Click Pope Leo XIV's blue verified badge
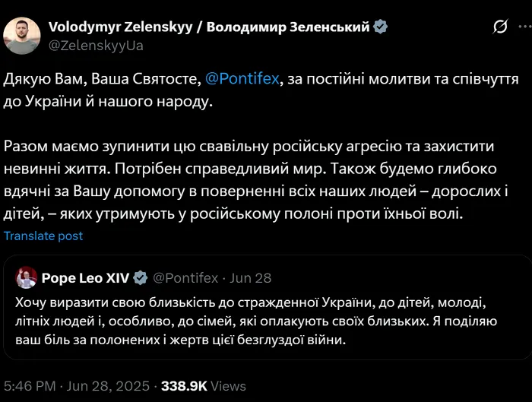Viewport: 532px width, 402px height. point(141,277)
